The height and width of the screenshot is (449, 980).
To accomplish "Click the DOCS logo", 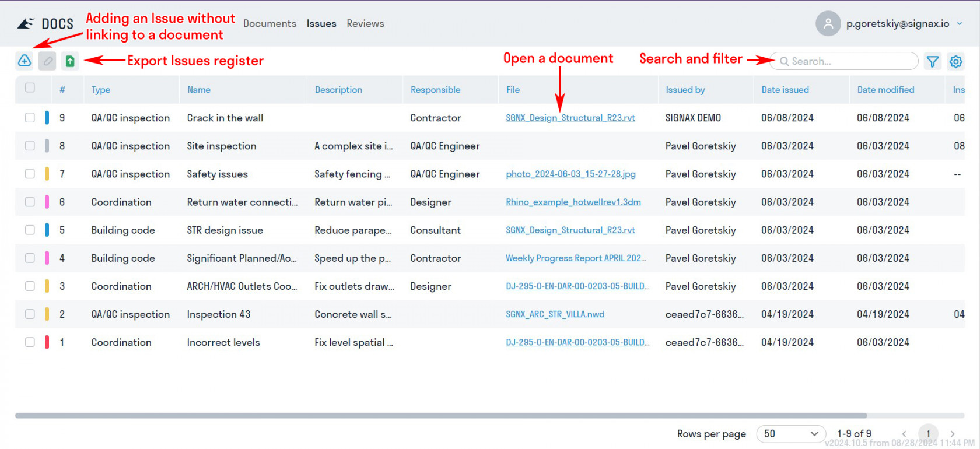I will [45, 24].
